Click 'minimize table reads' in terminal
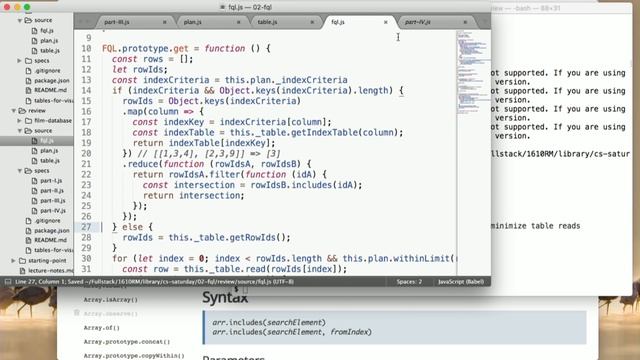640x360 pixels. click(x=535, y=226)
